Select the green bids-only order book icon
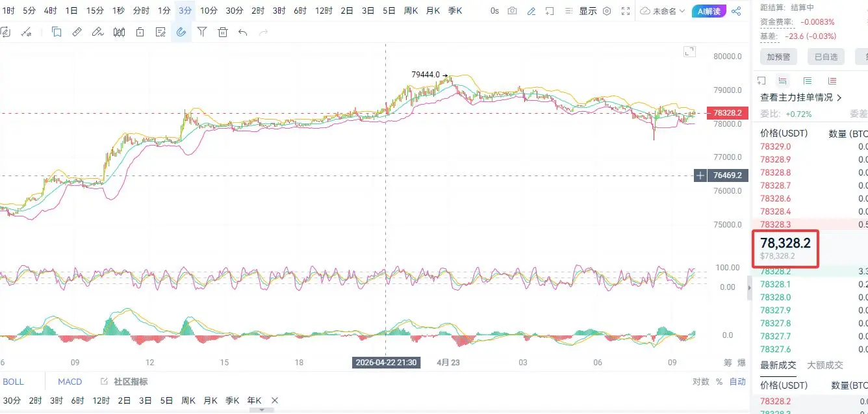Screen dimensions: 868x414 tap(808, 81)
